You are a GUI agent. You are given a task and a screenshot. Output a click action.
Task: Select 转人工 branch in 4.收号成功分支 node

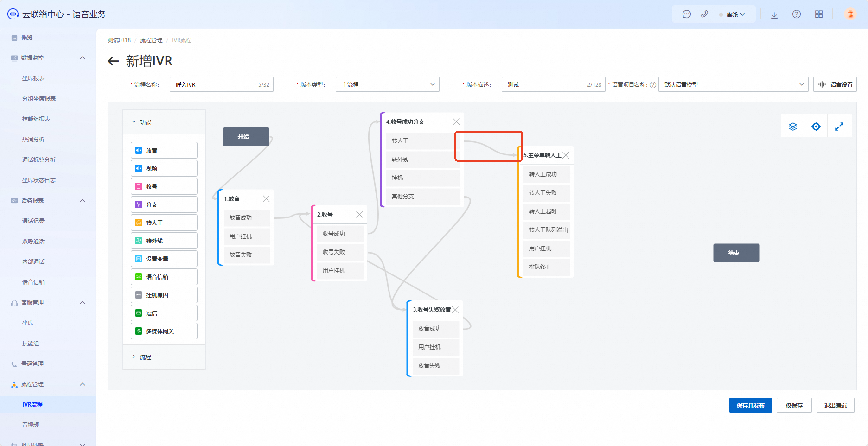click(x=423, y=141)
